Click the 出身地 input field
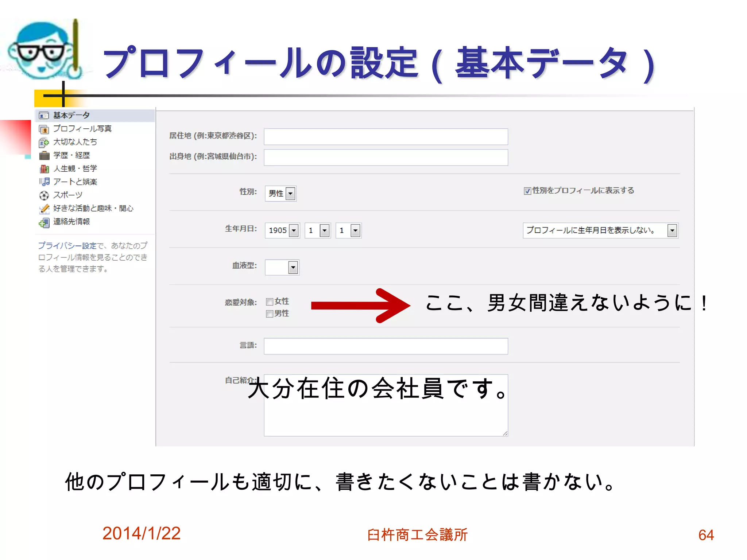The height and width of the screenshot is (560, 747). click(386, 157)
